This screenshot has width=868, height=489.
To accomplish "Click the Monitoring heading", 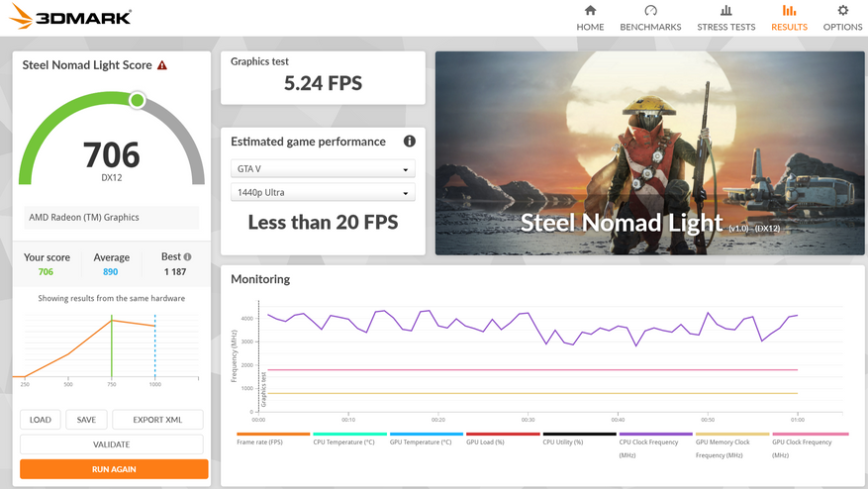I will 260,279.
